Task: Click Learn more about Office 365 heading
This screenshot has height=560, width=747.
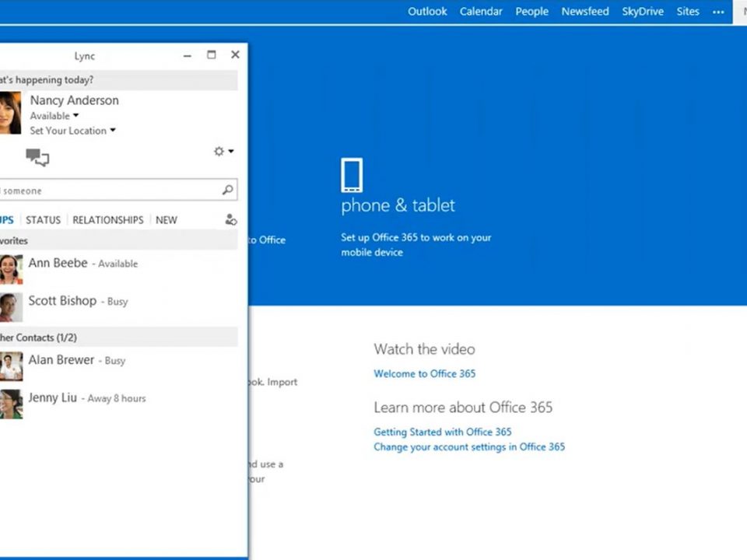Action: tap(463, 408)
